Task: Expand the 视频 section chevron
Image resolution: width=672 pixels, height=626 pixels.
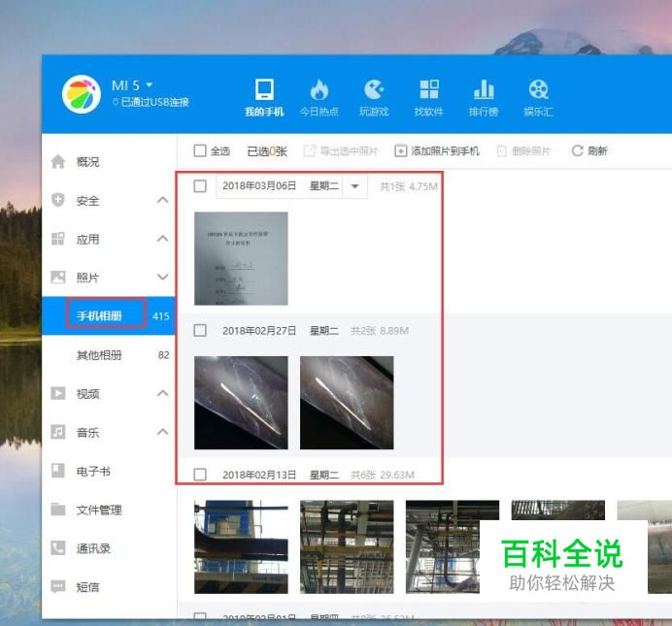Action: coord(162,393)
